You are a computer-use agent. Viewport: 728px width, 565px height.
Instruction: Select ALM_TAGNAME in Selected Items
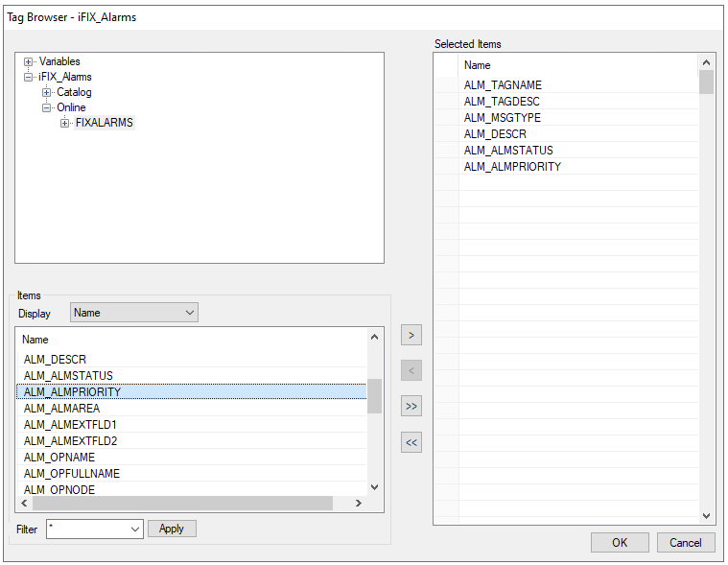click(x=578, y=85)
